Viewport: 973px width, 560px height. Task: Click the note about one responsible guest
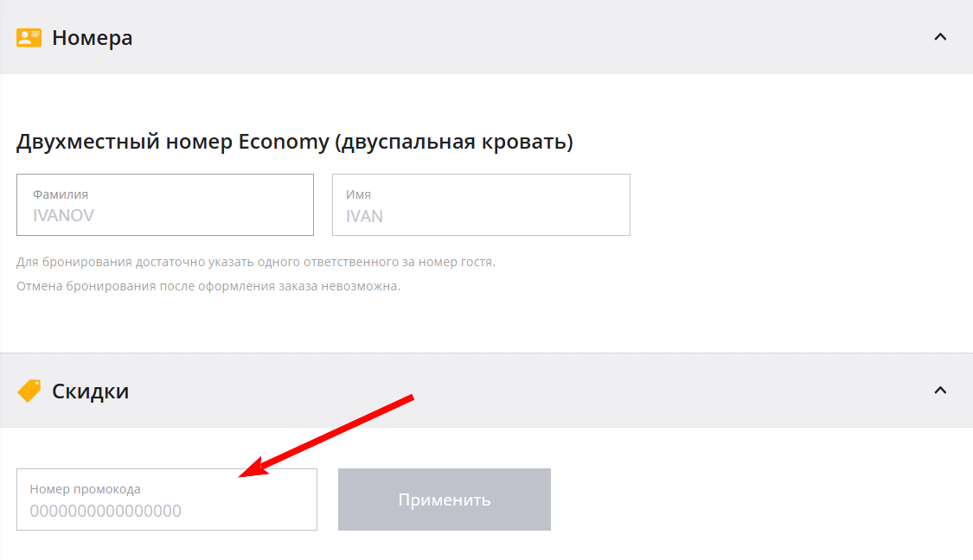[255, 262]
